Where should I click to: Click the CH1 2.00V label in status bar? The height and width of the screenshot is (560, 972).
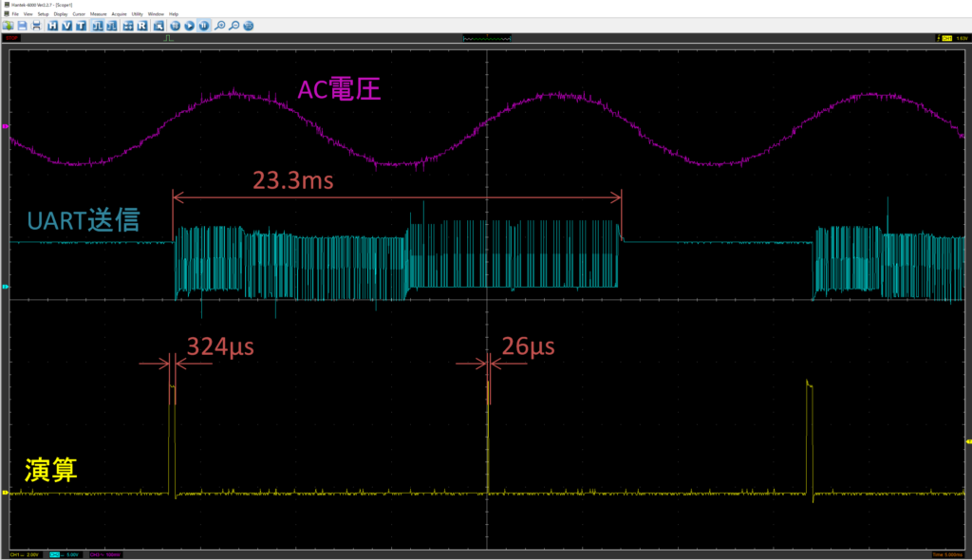click(x=25, y=553)
